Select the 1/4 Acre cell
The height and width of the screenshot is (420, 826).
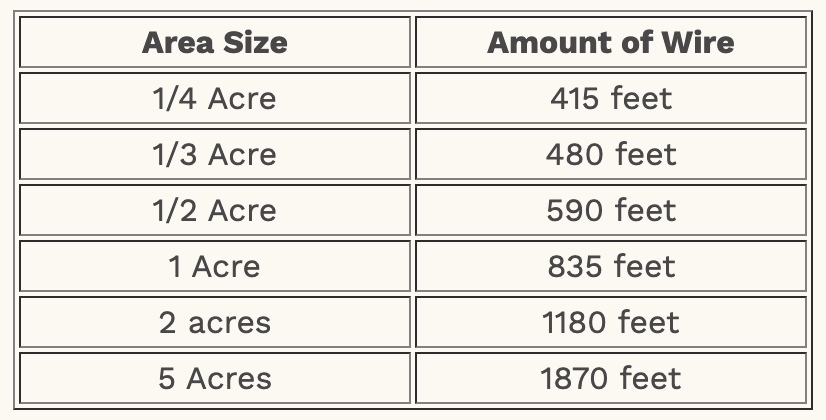214,99
